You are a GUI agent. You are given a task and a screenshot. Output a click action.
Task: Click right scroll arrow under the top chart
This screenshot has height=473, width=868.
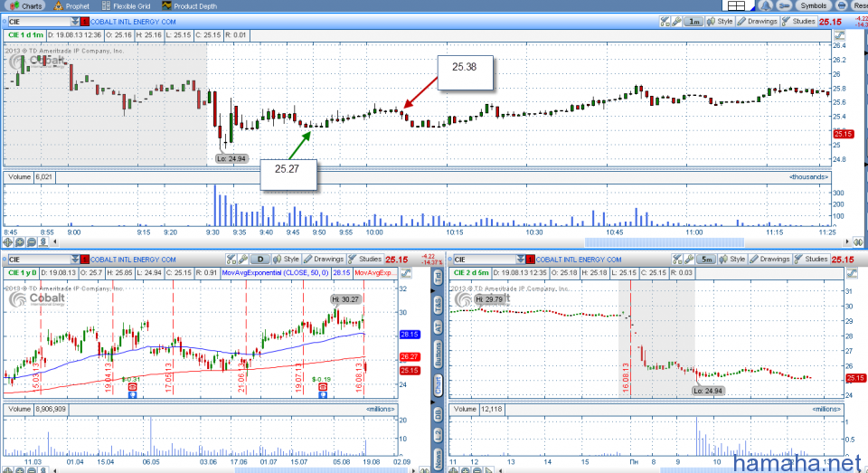coord(847,242)
